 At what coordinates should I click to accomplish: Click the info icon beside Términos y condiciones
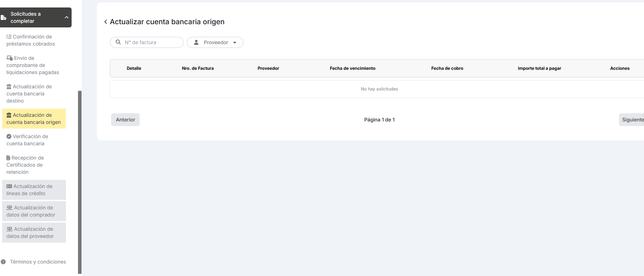tap(3, 262)
